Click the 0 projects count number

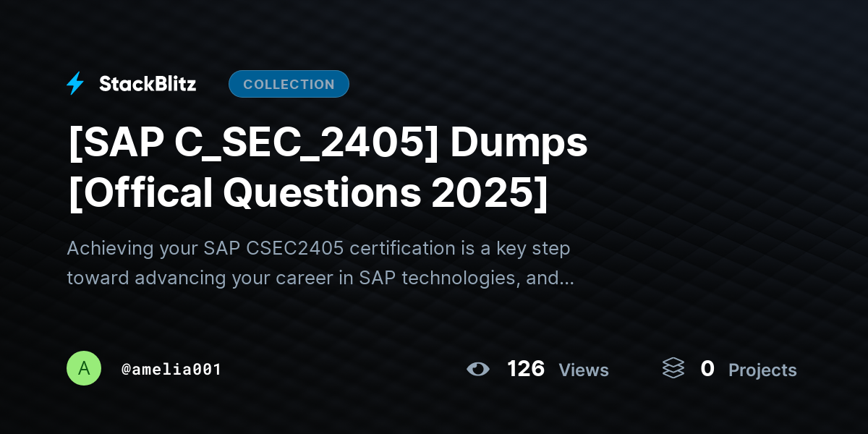[x=707, y=369]
